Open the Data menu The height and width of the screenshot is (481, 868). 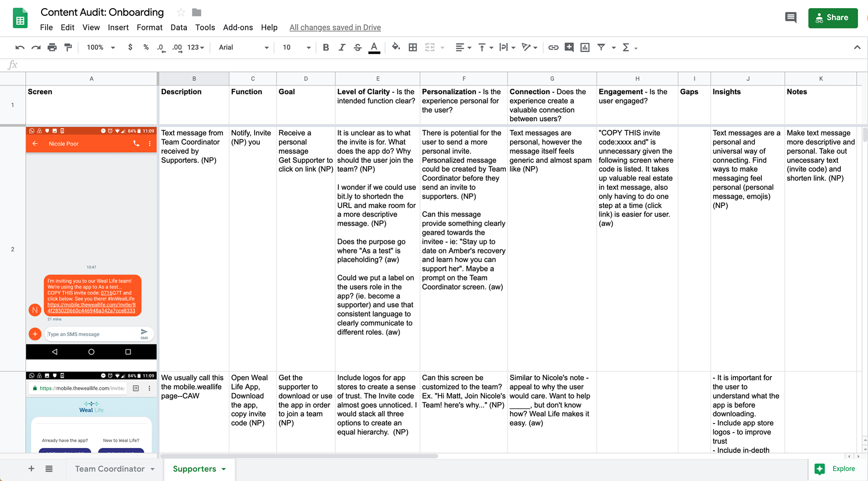(x=179, y=28)
